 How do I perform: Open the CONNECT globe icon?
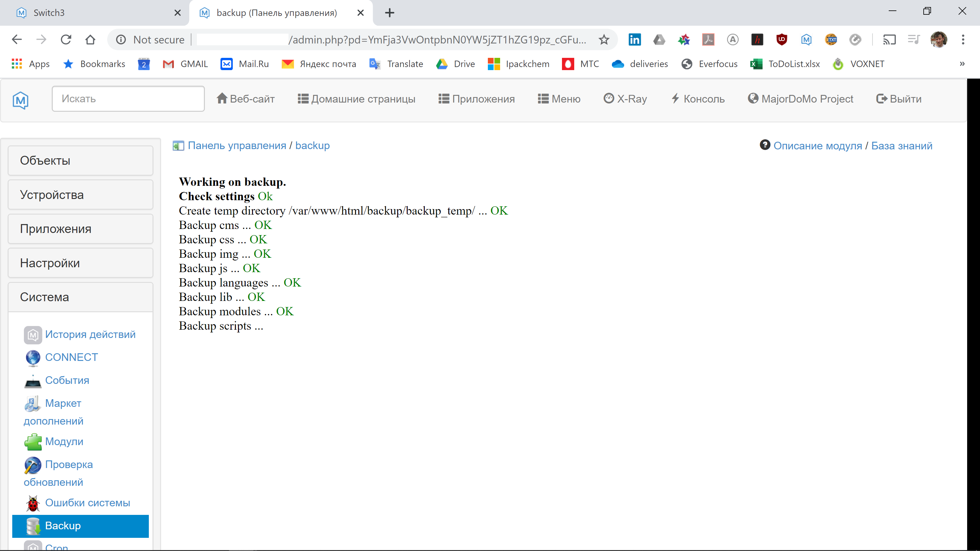pos(33,358)
